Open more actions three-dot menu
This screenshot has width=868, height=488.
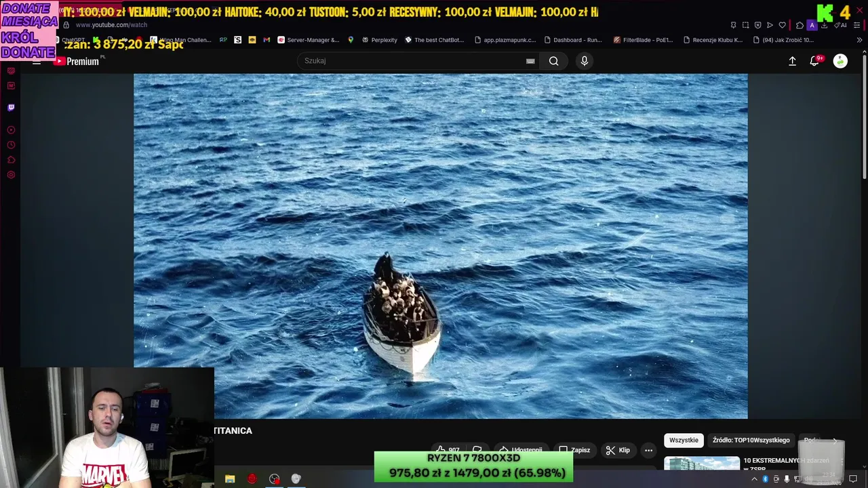(x=648, y=450)
